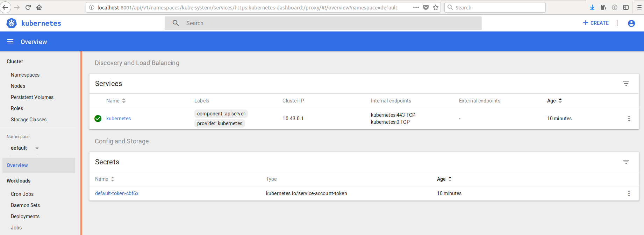Go to Deployments in sidebar
Viewport: 644px width, 235px height.
(x=25, y=216)
